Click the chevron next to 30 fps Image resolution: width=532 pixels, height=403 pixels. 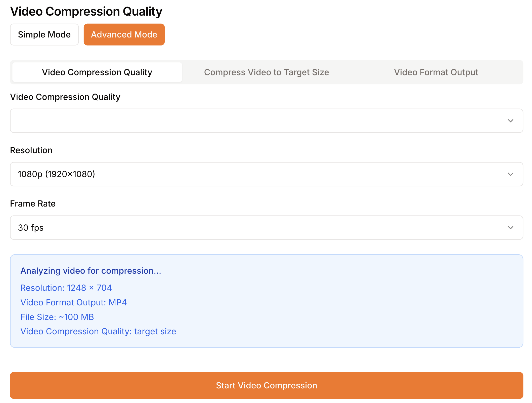point(510,227)
